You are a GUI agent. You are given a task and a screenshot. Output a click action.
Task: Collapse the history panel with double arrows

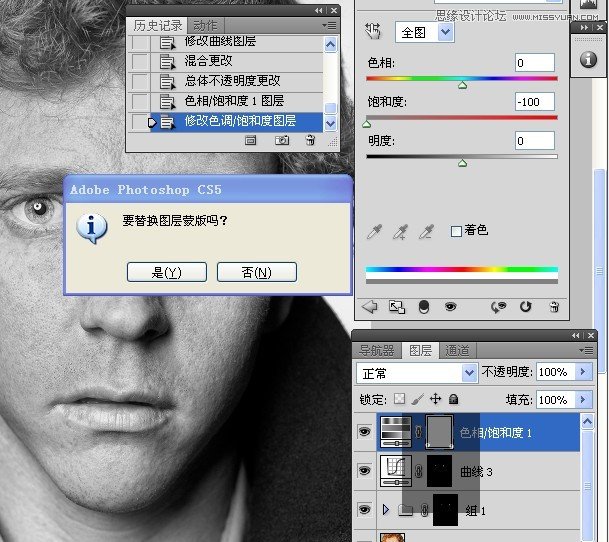(319, 10)
